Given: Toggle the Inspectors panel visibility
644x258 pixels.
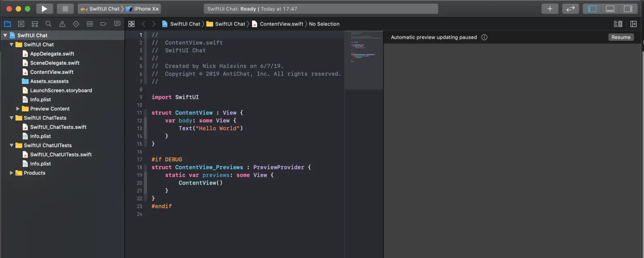Looking at the screenshot, I should point(628,8).
